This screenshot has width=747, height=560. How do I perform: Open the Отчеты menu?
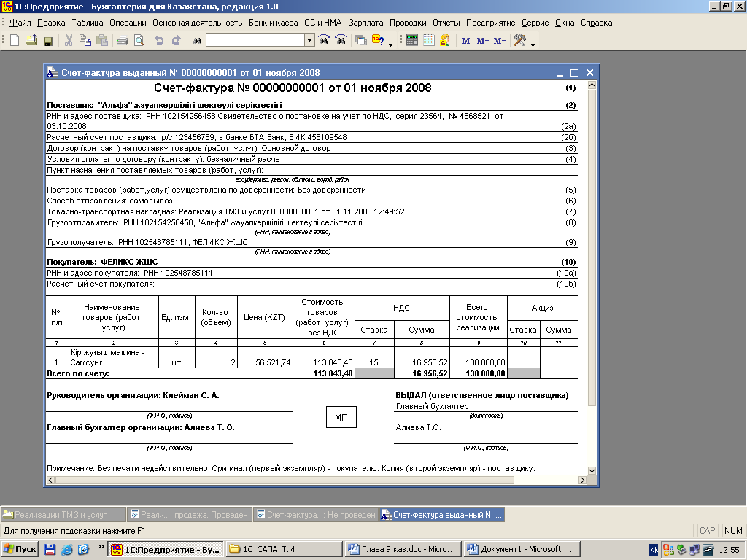coord(446,23)
